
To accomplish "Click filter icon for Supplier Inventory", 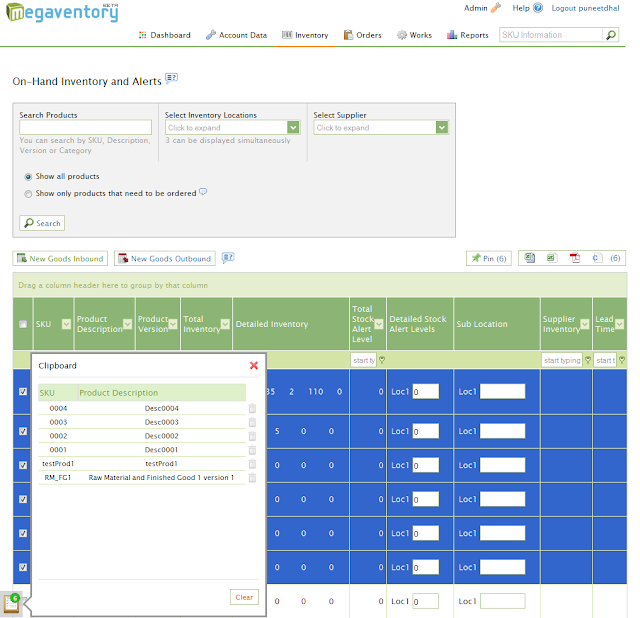I will [x=588, y=360].
